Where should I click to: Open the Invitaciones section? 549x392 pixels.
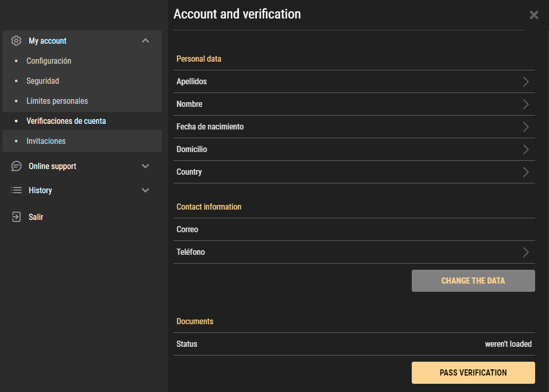point(46,141)
